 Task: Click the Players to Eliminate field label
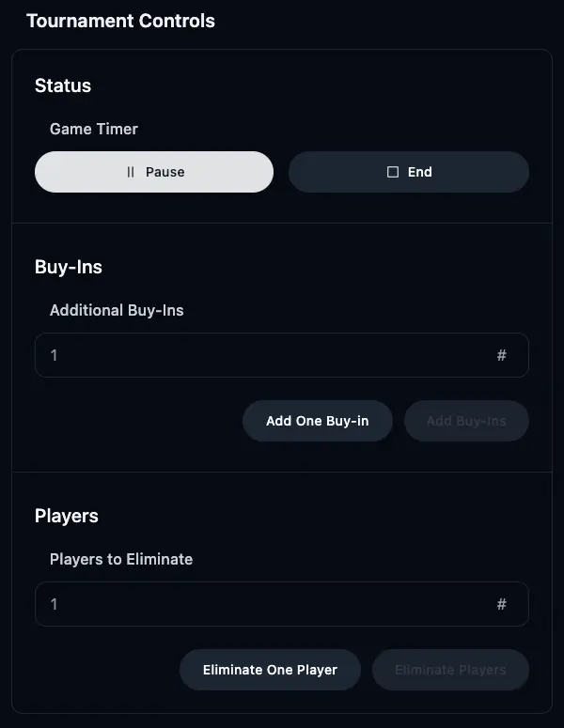tap(121, 559)
